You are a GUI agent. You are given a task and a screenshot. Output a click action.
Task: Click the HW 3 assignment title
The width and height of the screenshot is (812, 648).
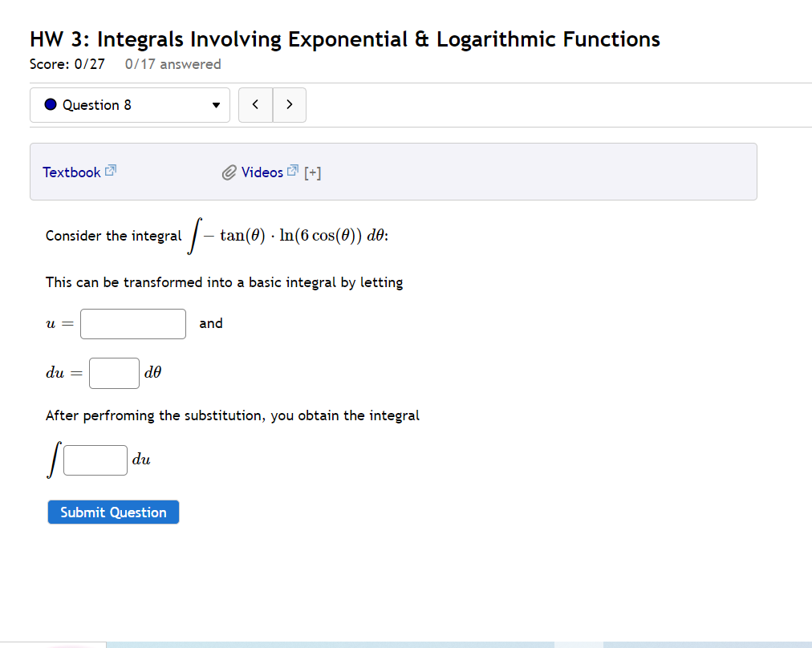click(344, 38)
